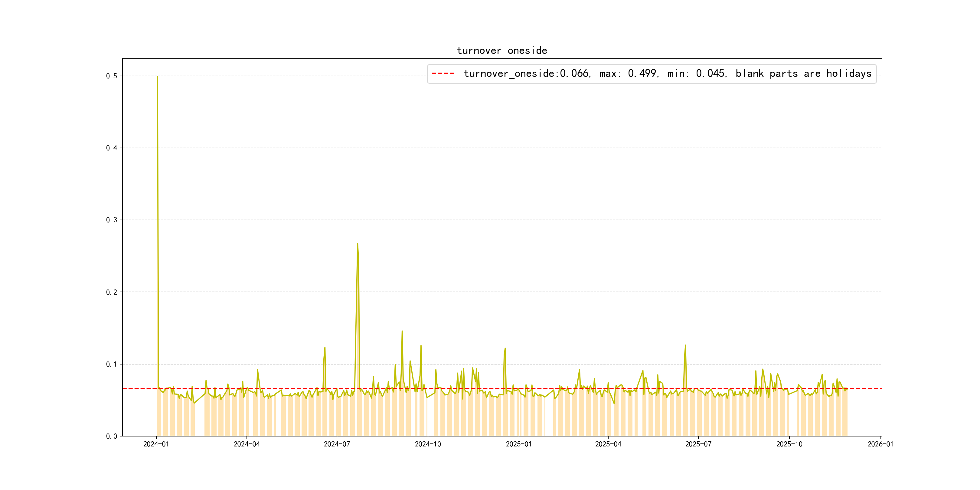The image size is (980, 490).
Task: Click the 0.3 y-axis tick label
Action: (x=112, y=220)
